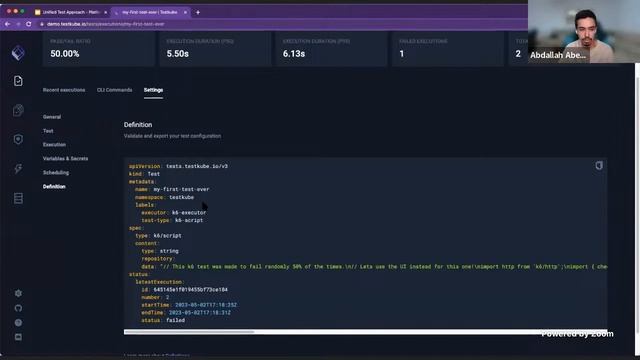Screen dimensions: 640x360
Task: Open the Tests page sidebar icon
Action: [x=18, y=81]
